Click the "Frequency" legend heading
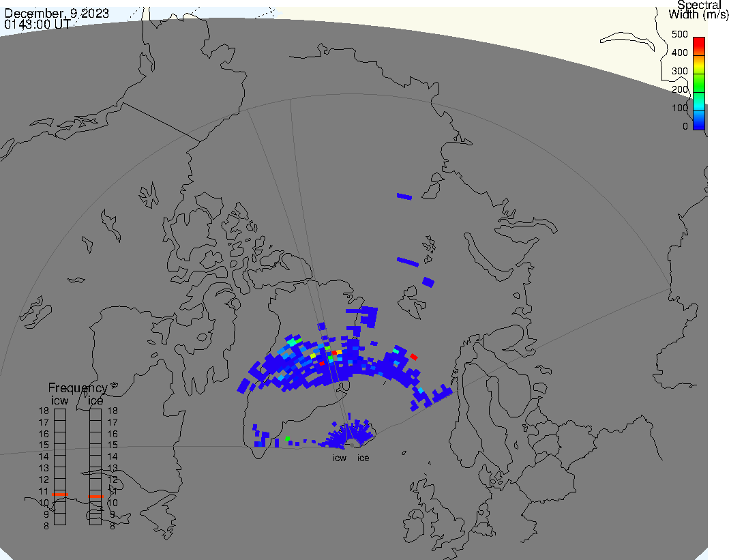 78,388
